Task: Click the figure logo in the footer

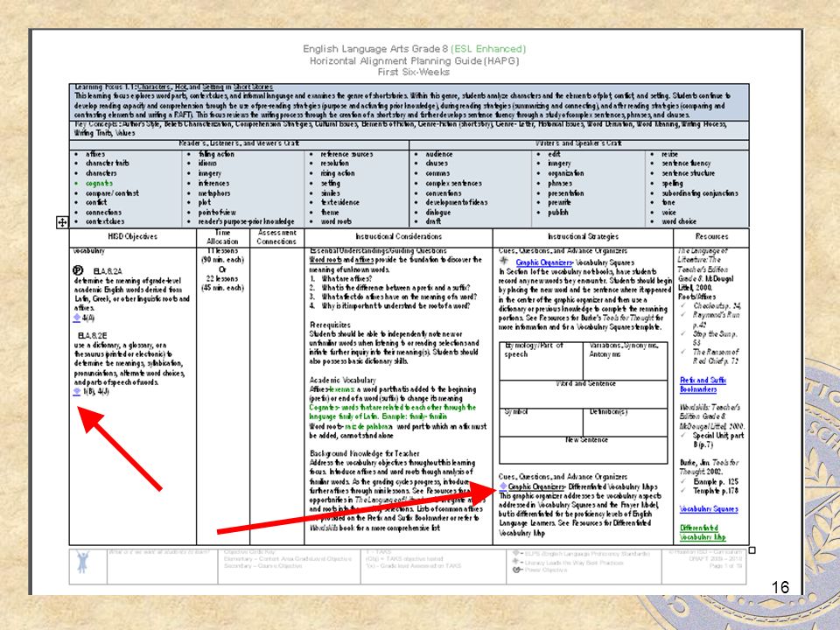Action: click(82, 562)
